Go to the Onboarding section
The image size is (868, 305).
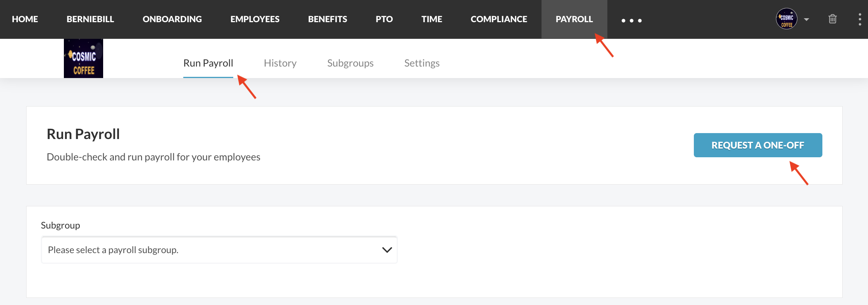tap(172, 19)
